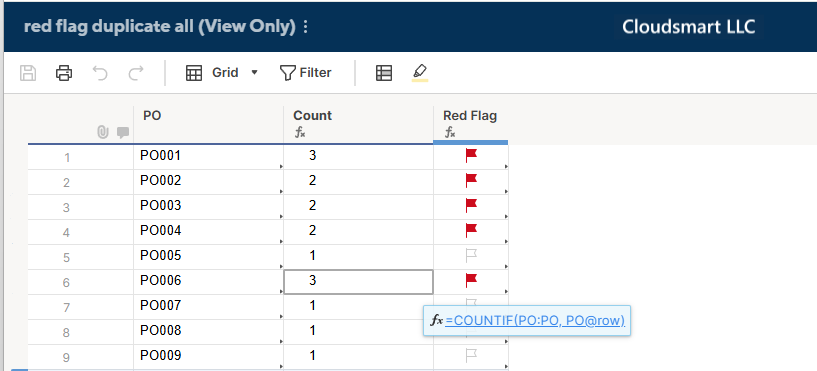Toggle the red flag for PO006

(x=472, y=280)
